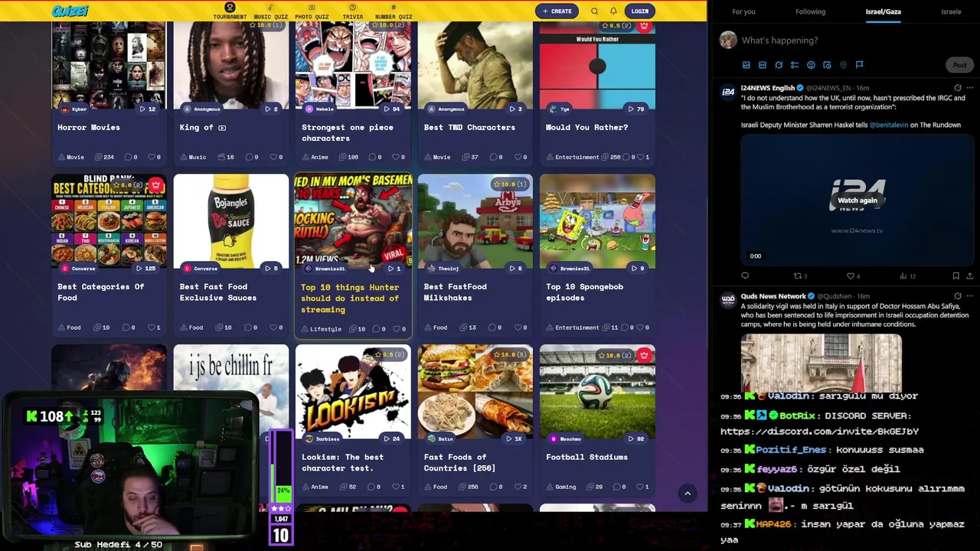This screenshot has height=551, width=980.
Task: Like the Football Stadiums quiz
Action: 642,487
